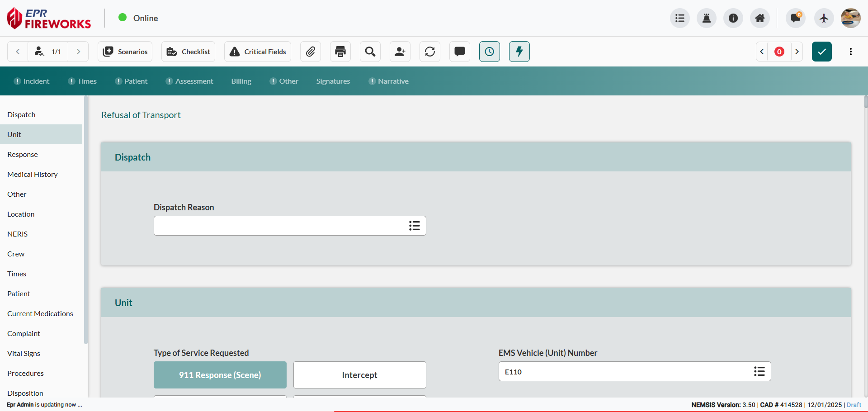Viewport: 868px width, 412px height.
Task: Switch to the Assessment tab
Action: pyautogui.click(x=194, y=81)
